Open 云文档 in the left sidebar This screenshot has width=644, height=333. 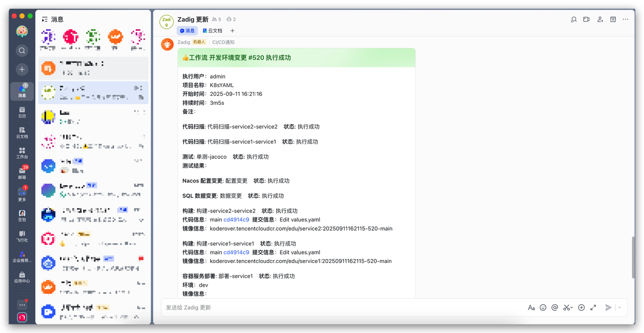[x=22, y=132]
